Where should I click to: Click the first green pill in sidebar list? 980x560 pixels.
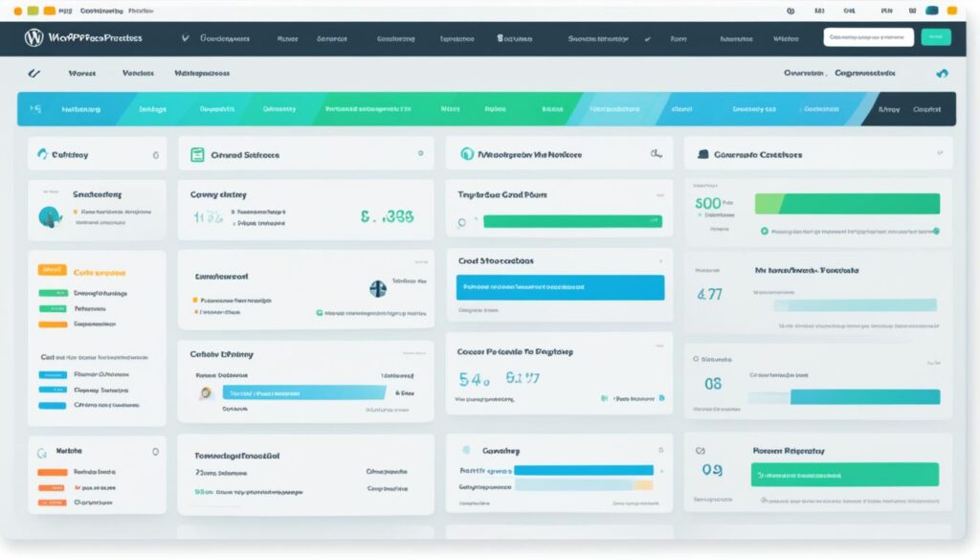point(54,293)
